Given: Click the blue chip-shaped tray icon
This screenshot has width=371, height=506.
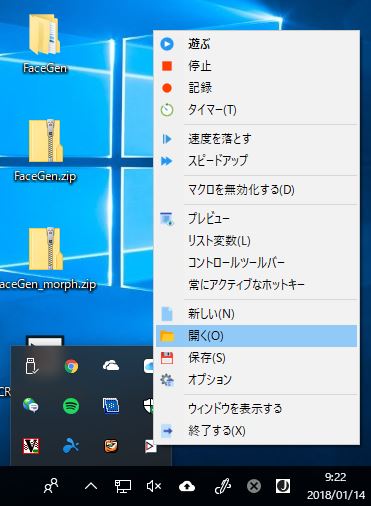Looking at the screenshot, I should 111,406.
